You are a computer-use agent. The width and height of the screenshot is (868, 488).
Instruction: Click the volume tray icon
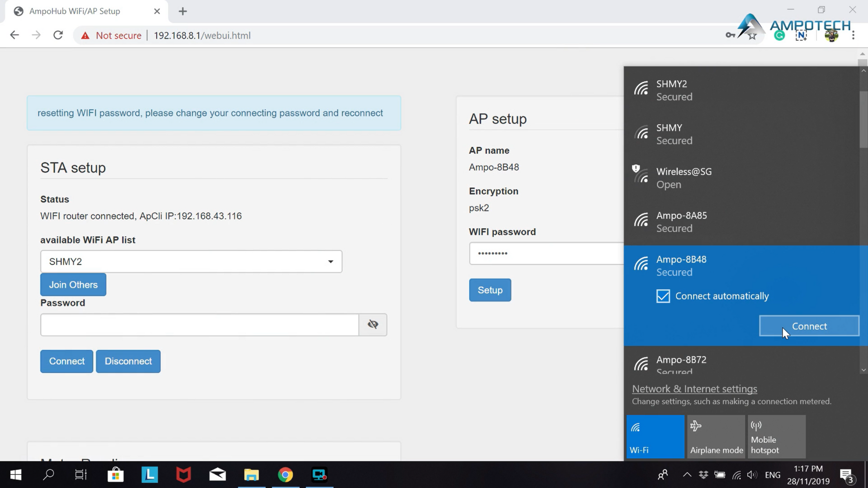tap(752, 475)
